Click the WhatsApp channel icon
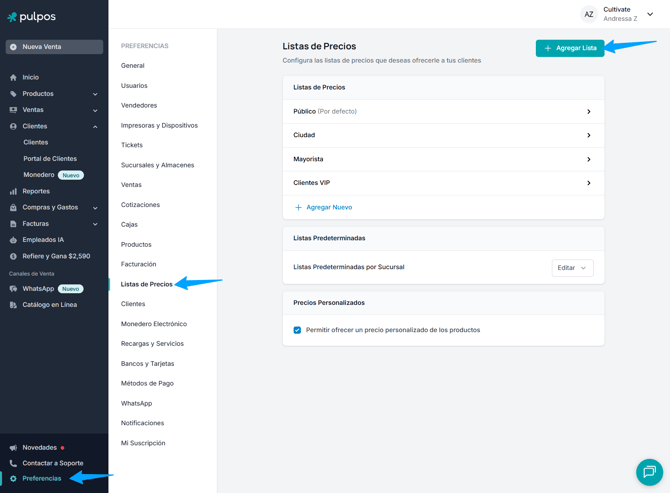The image size is (670, 493). point(13,289)
